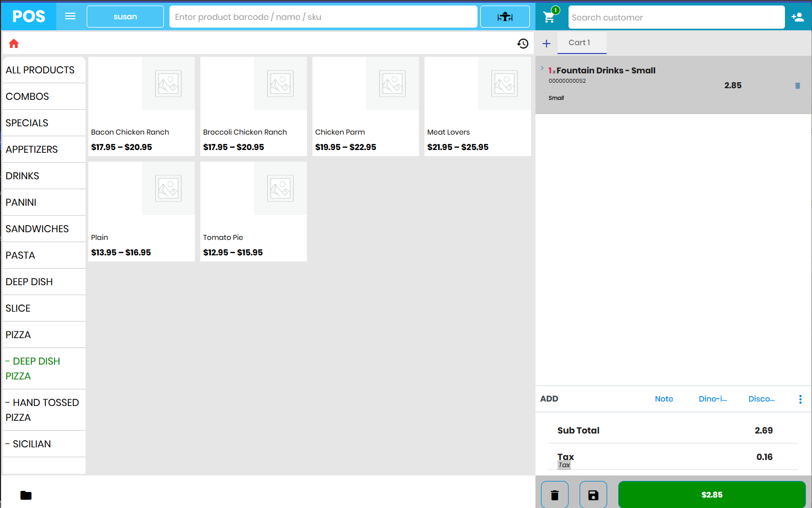Screen dimensions: 812x508
Task: Click the 2.85 item price
Action: tap(733, 85)
